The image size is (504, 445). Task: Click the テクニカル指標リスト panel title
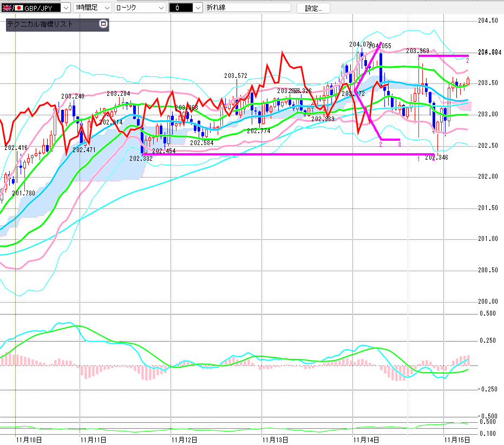[x=40, y=24]
